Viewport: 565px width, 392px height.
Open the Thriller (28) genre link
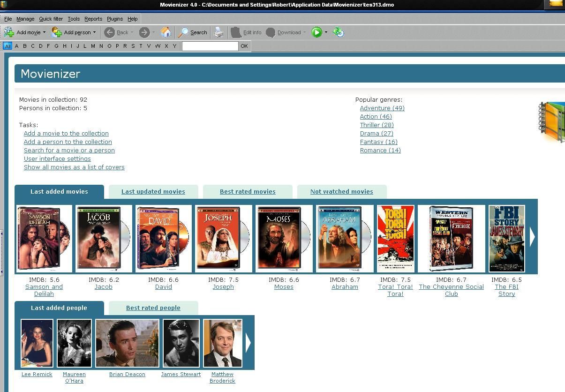pyautogui.click(x=377, y=125)
